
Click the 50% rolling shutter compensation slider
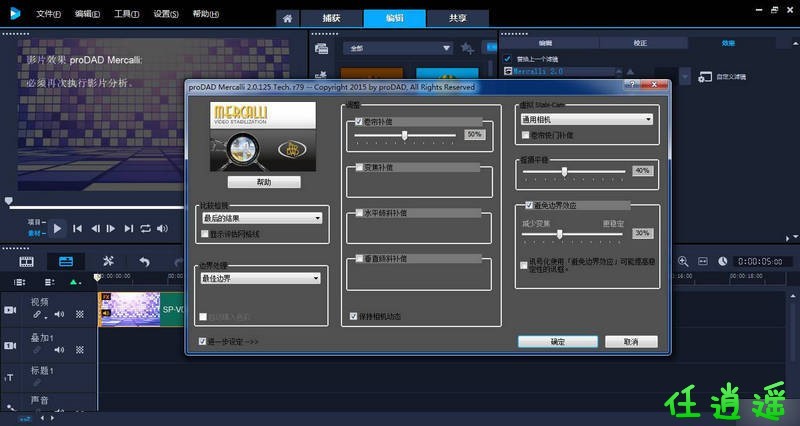[x=405, y=135]
